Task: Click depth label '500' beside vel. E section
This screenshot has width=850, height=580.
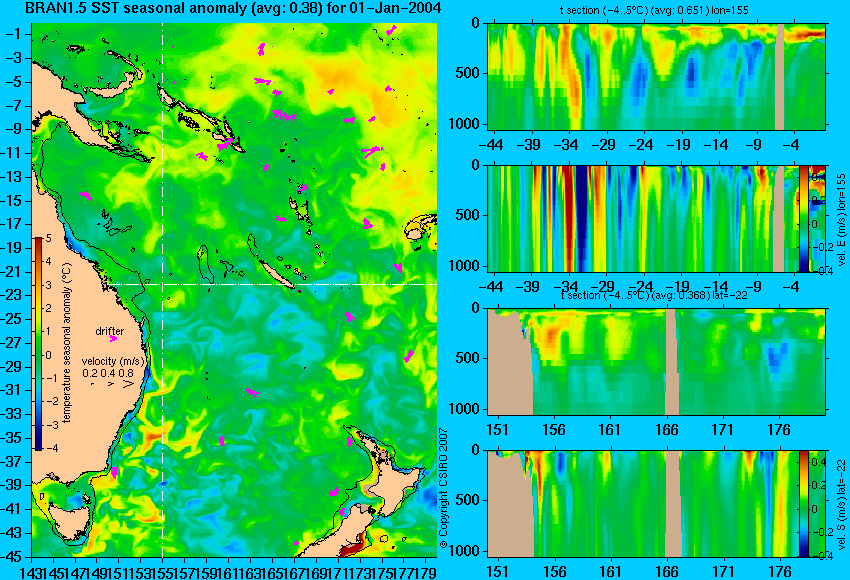Action: click(x=468, y=215)
